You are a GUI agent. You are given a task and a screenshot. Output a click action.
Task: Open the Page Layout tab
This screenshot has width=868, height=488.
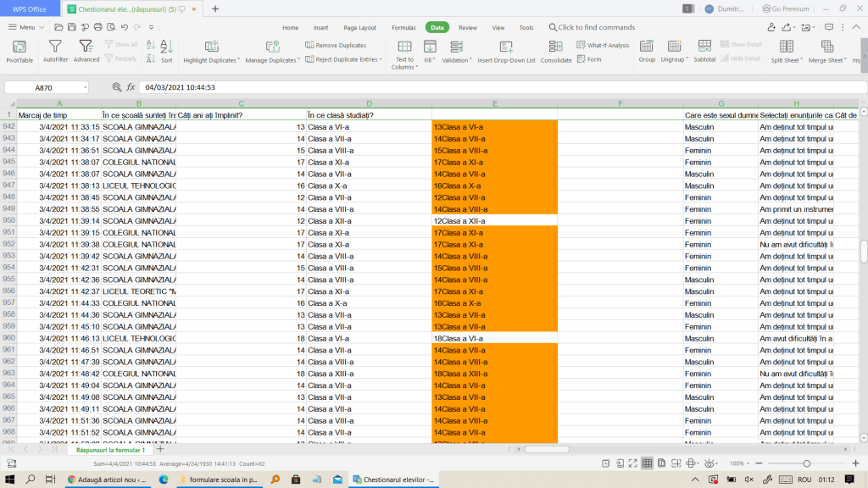(x=360, y=27)
